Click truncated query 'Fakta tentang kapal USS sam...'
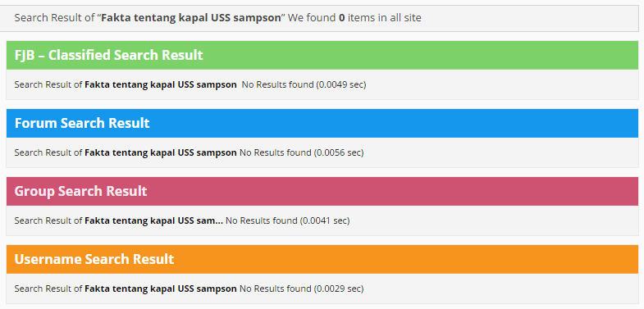 [154, 220]
